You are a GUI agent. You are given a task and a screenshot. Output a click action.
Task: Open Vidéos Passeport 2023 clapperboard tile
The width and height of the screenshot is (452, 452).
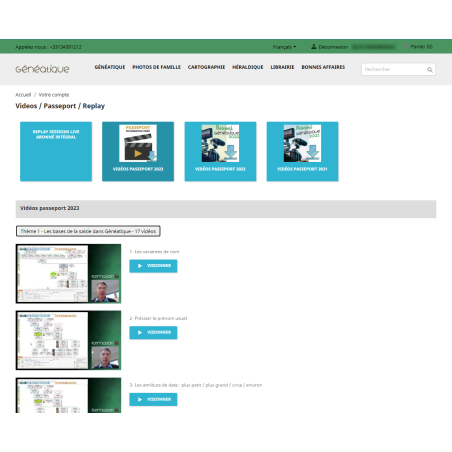[138, 151]
